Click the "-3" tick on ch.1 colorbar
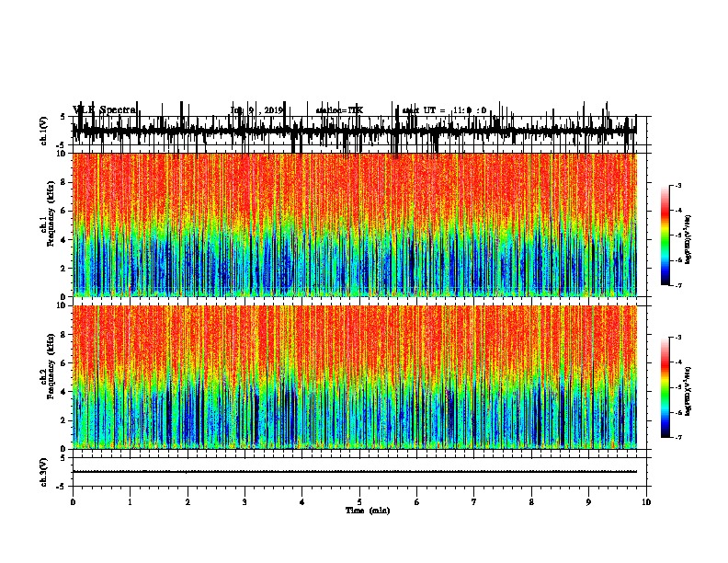 677,186
